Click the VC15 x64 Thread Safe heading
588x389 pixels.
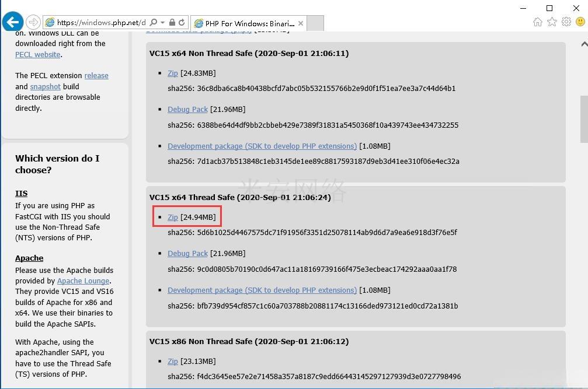pyautogui.click(x=240, y=197)
